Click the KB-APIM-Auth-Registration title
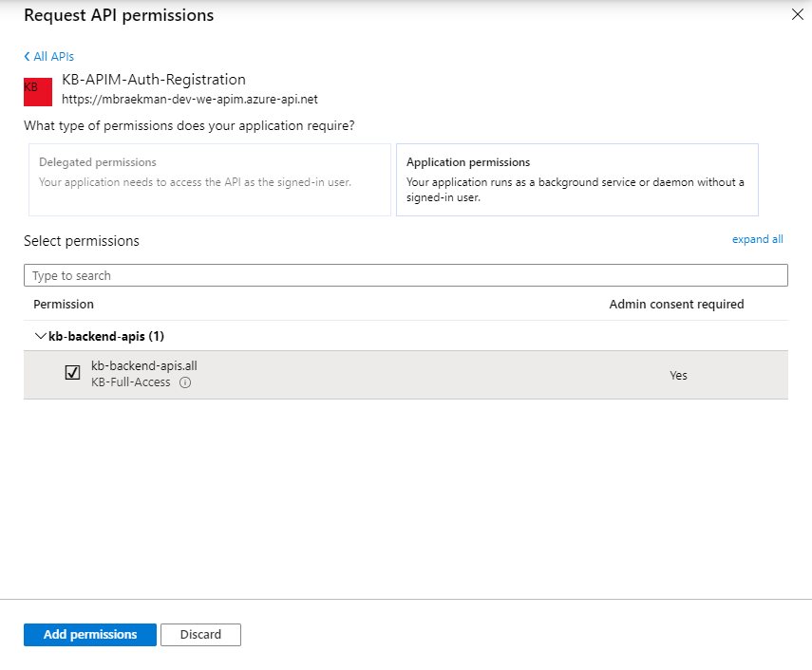Image resolution: width=812 pixels, height=670 pixels. 153,79
